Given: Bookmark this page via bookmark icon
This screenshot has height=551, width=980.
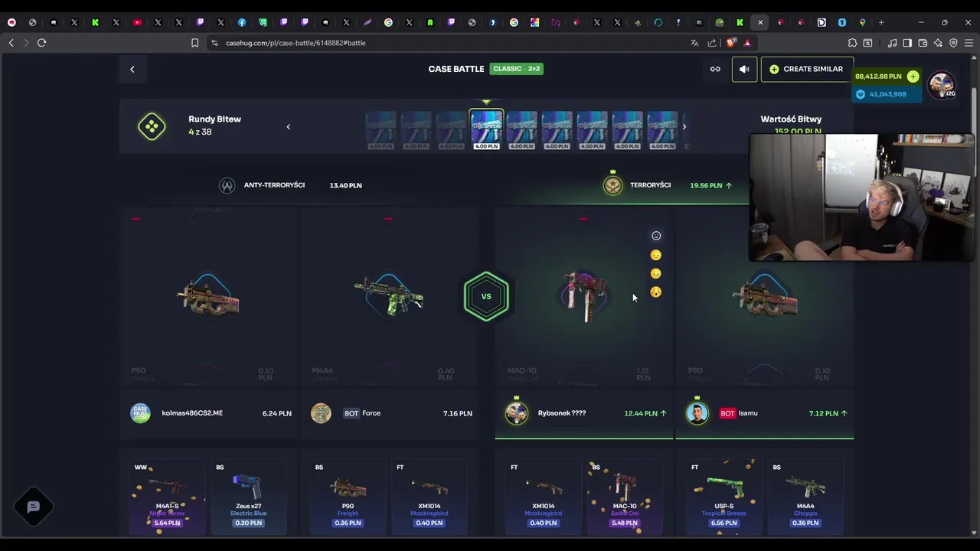Looking at the screenshot, I should tap(194, 43).
